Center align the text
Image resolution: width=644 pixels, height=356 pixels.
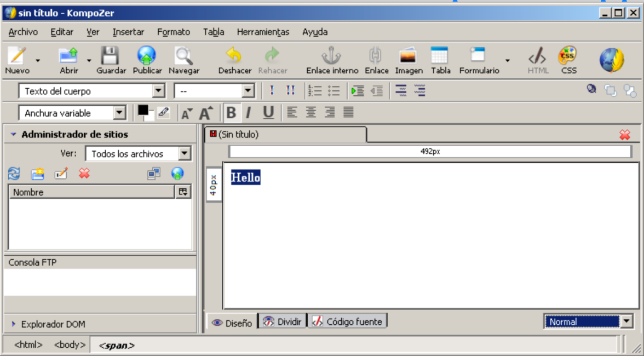tap(311, 112)
